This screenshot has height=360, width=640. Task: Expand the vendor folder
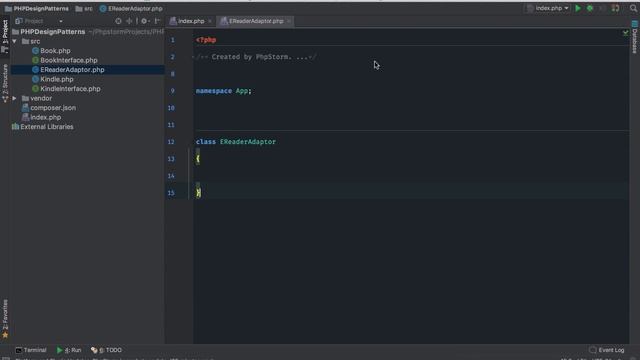[x=15, y=98]
